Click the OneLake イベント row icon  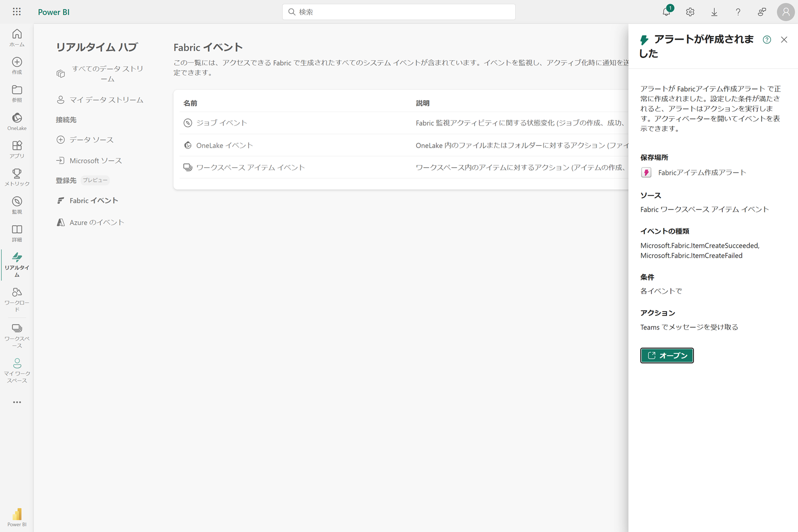click(x=188, y=145)
